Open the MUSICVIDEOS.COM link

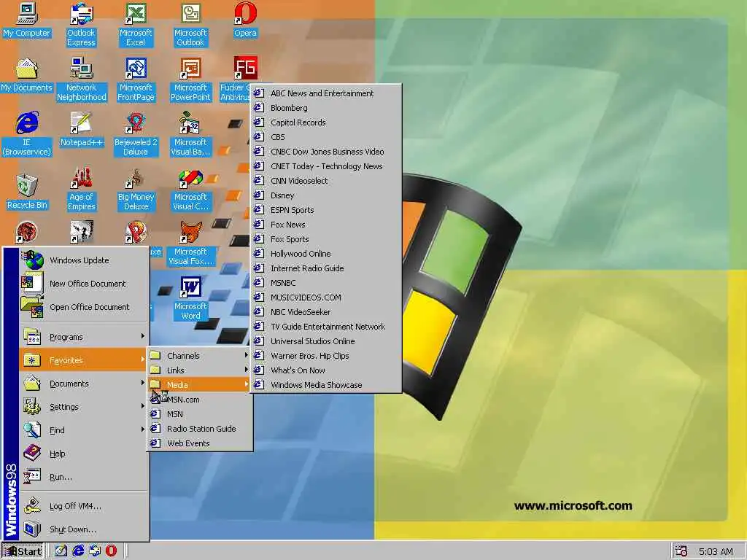click(x=326, y=297)
